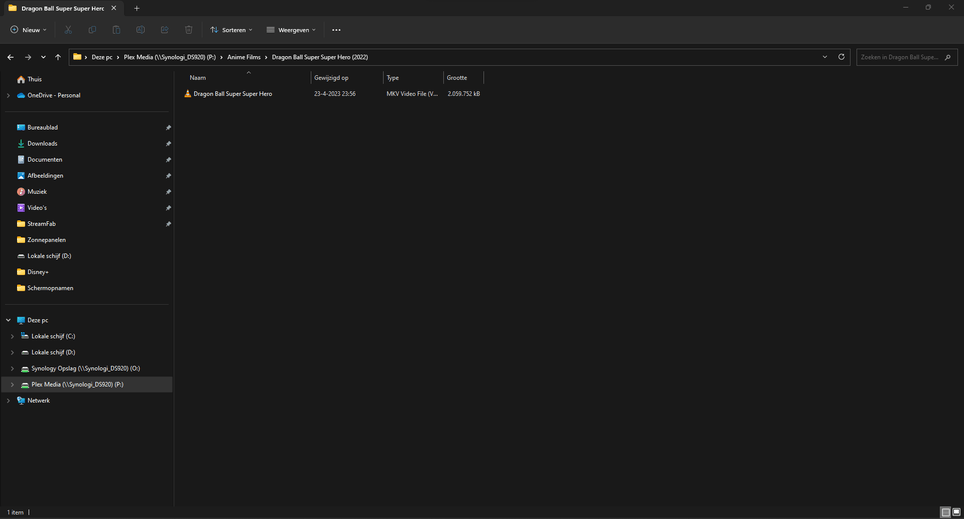
Task: Switch to large thumbnails view in status bar
Action: pyautogui.click(x=956, y=512)
